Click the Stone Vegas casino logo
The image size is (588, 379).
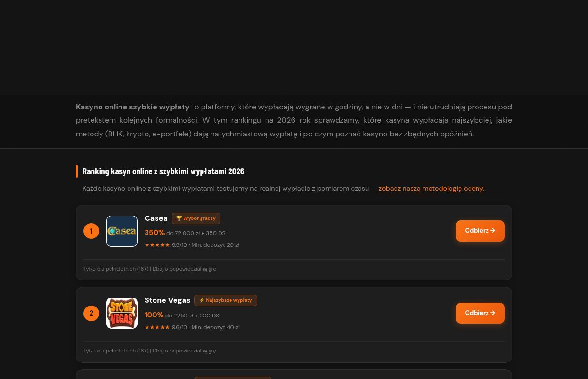(x=122, y=313)
